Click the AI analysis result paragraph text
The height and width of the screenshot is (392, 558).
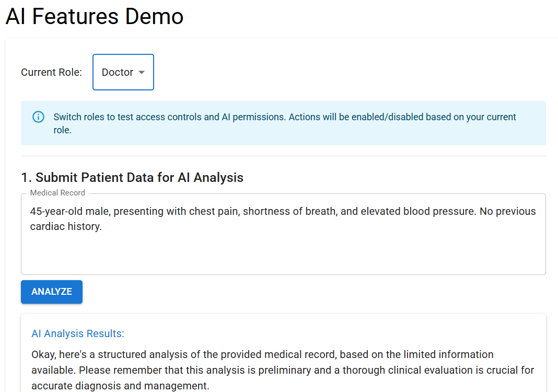(x=283, y=370)
